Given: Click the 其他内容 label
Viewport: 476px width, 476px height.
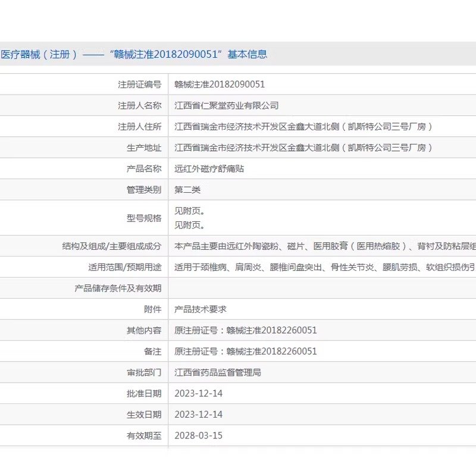Looking at the screenshot, I should click(x=144, y=330).
